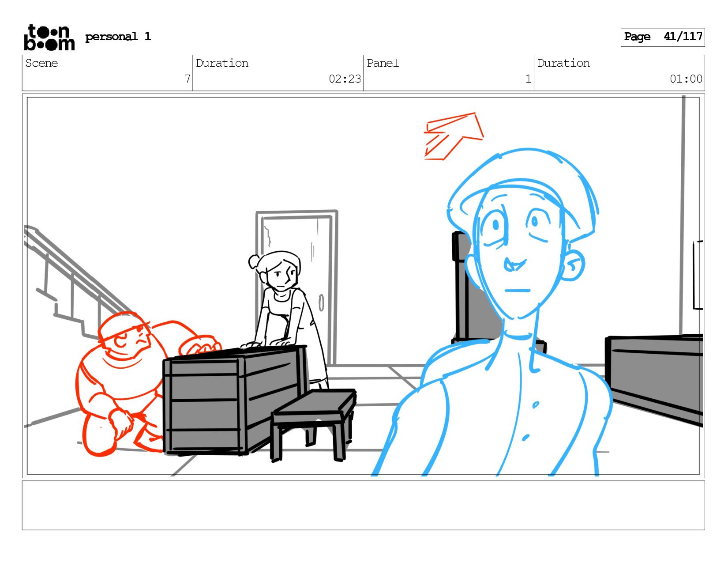Click the 'personal 1' project title
The height and width of the screenshot is (563, 728).
click(x=118, y=37)
